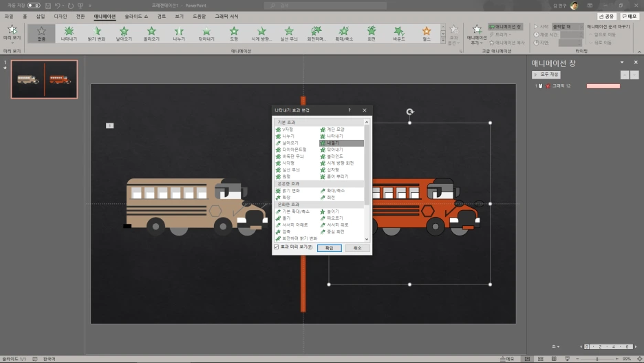
Task: Click 애니메이션 복사 animation painter
Action: (507, 43)
